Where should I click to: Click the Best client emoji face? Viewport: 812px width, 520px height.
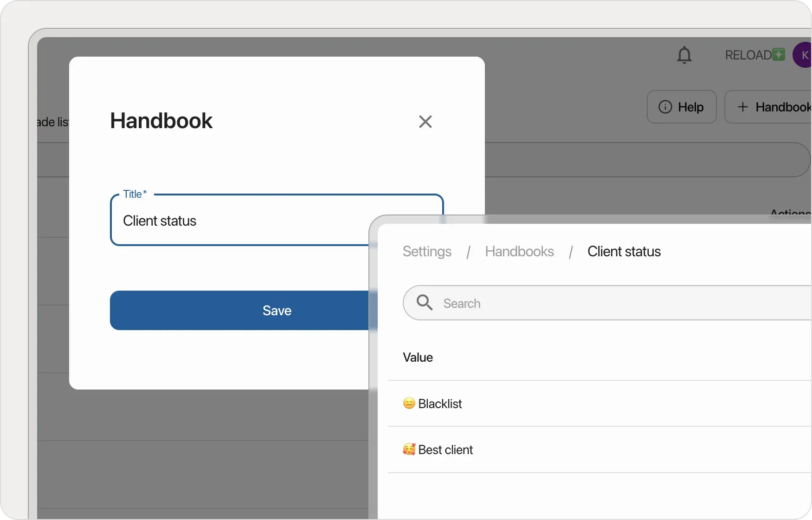[409, 449]
